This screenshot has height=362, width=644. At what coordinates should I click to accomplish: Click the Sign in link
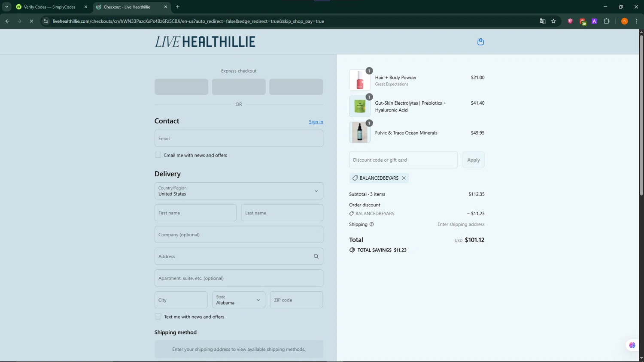pos(316,122)
